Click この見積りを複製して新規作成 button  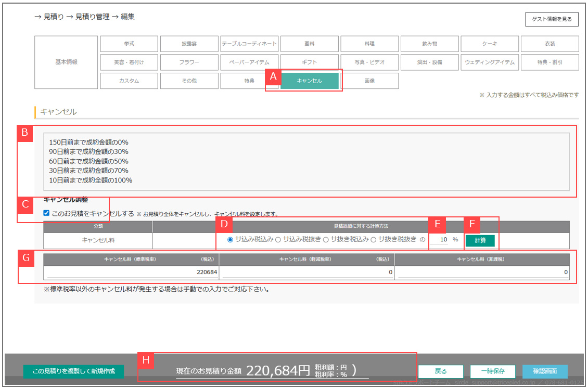point(74,371)
